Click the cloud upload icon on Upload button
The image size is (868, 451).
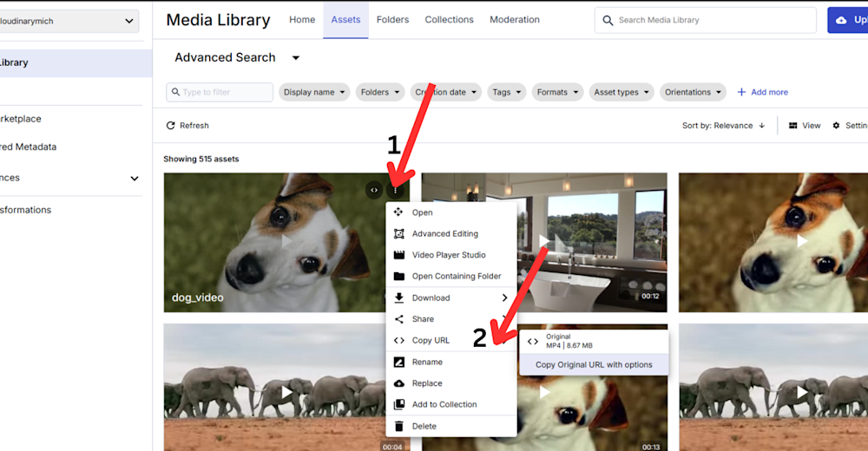[x=841, y=20]
